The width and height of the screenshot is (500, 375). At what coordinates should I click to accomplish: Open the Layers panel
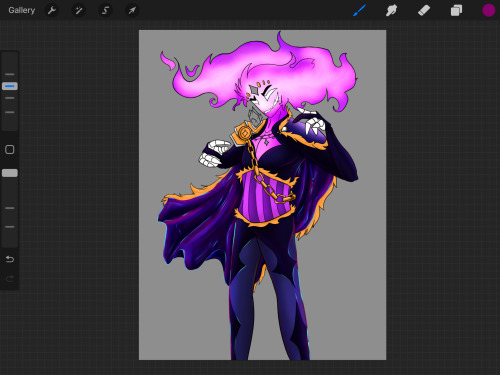[456, 10]
